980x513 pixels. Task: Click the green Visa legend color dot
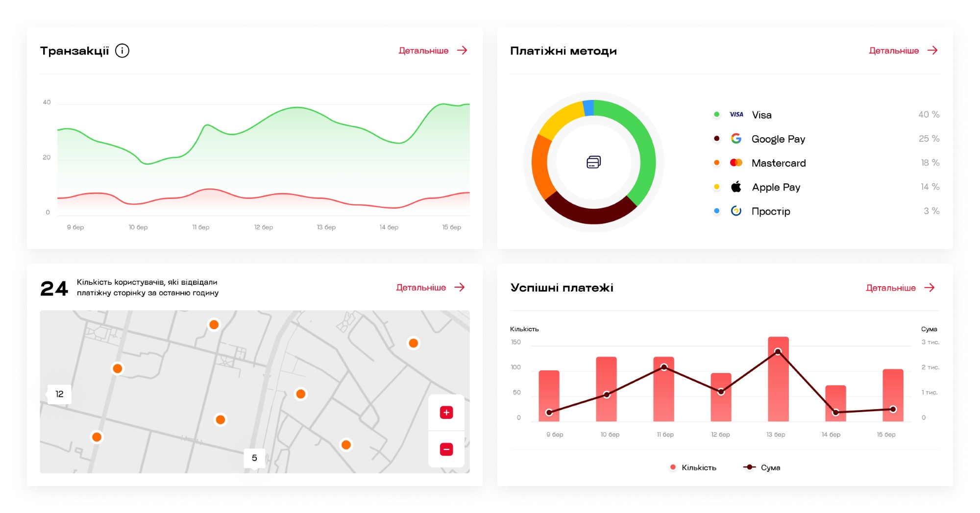point(716,115)
